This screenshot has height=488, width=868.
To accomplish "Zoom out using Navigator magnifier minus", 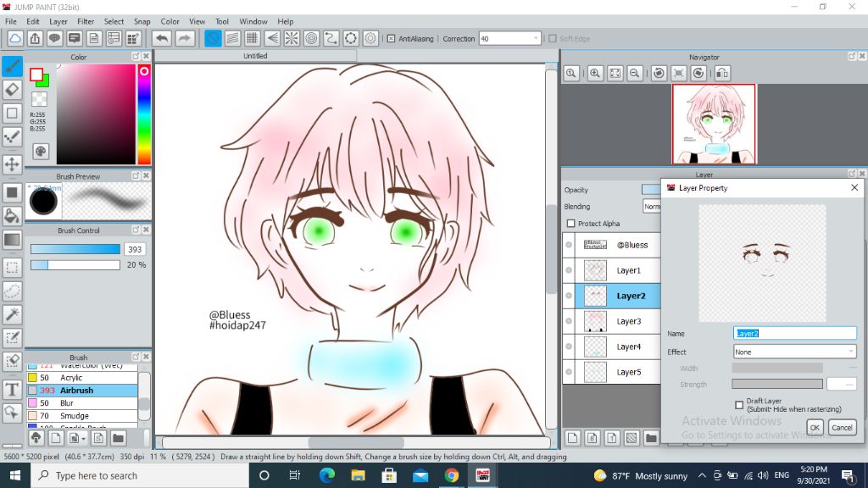I will pos(635,73).
